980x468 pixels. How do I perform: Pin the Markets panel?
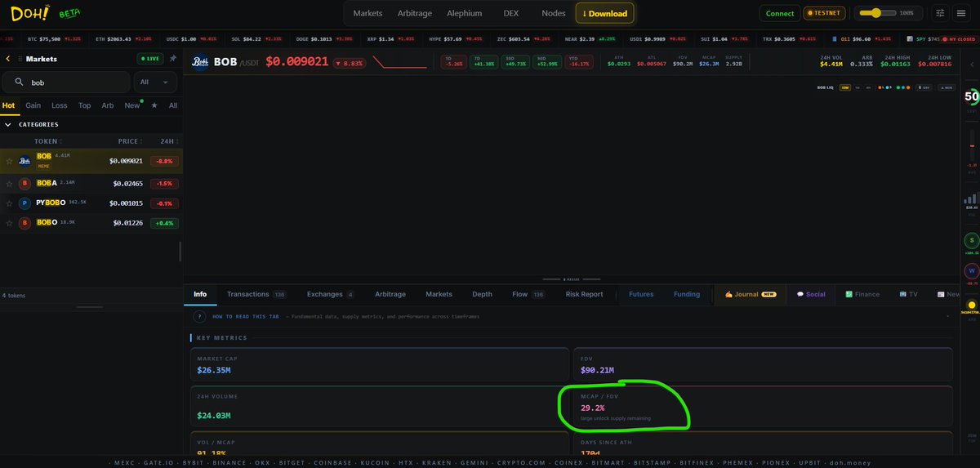coord(172,59)
